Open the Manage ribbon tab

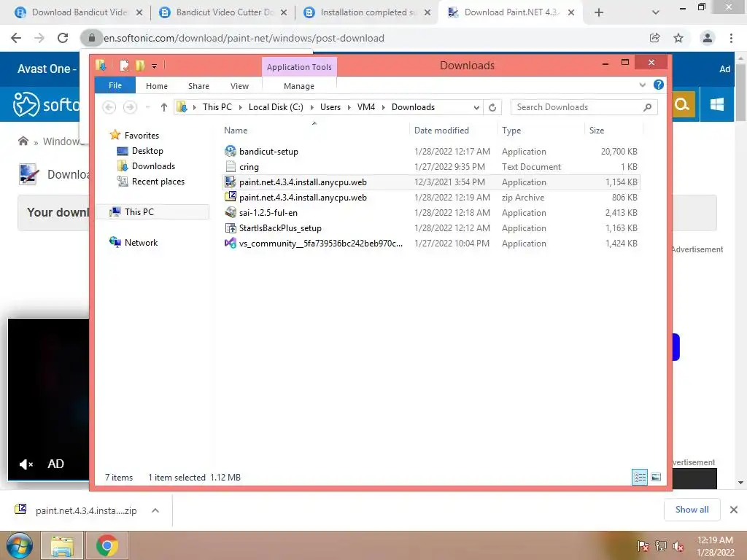pyautogui.click(x=298, y=86)
